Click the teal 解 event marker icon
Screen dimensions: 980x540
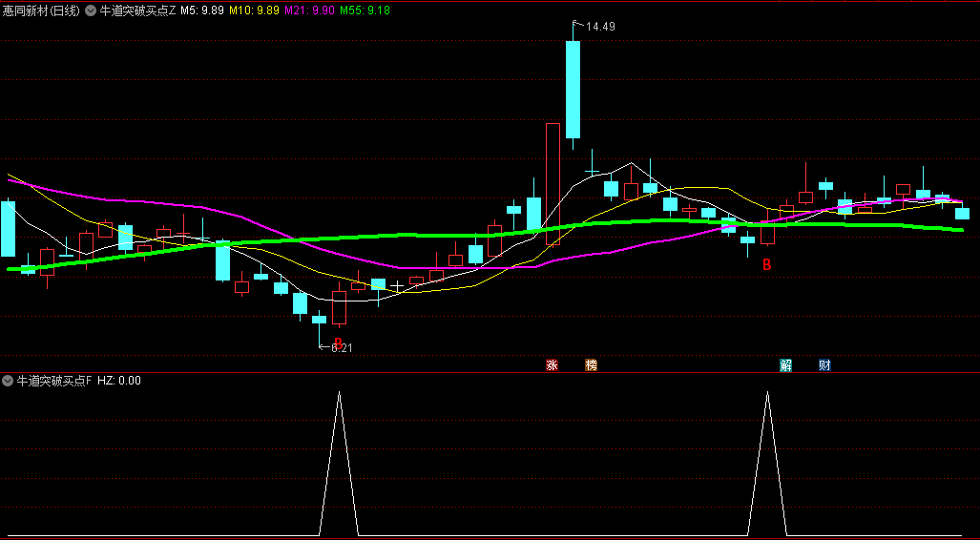[x=785, y=365]
